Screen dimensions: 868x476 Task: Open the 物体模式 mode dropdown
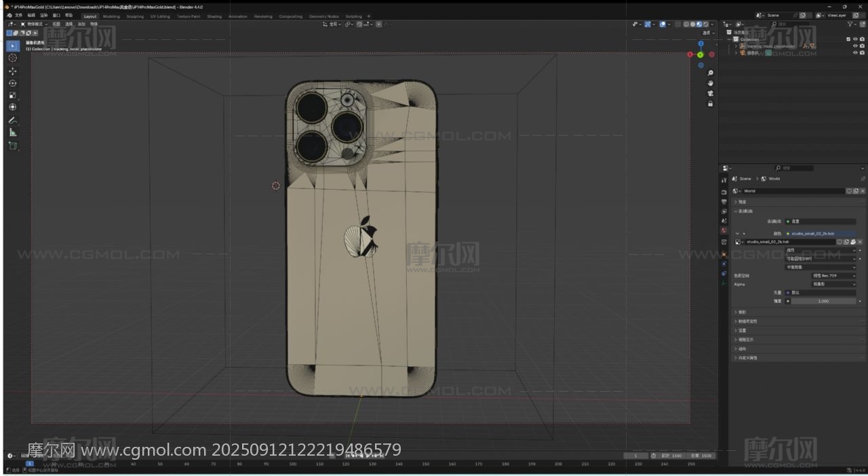tap(34, 24)
